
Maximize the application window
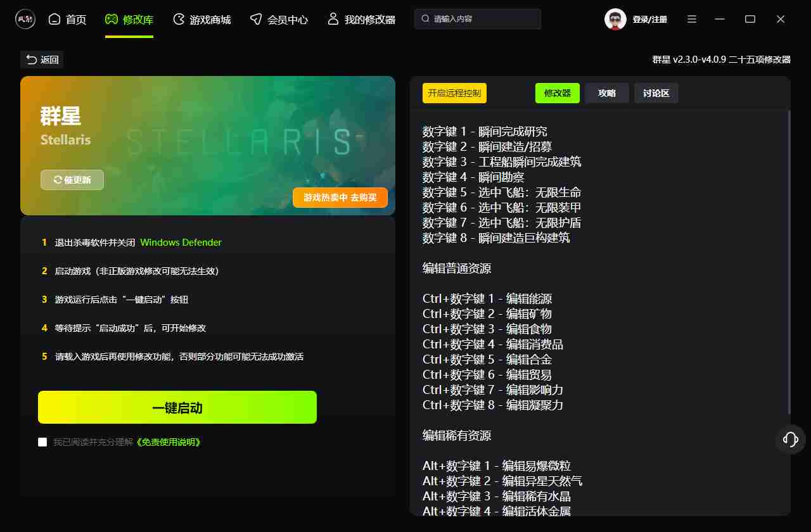pyautogui.click(x=750, y=20)
